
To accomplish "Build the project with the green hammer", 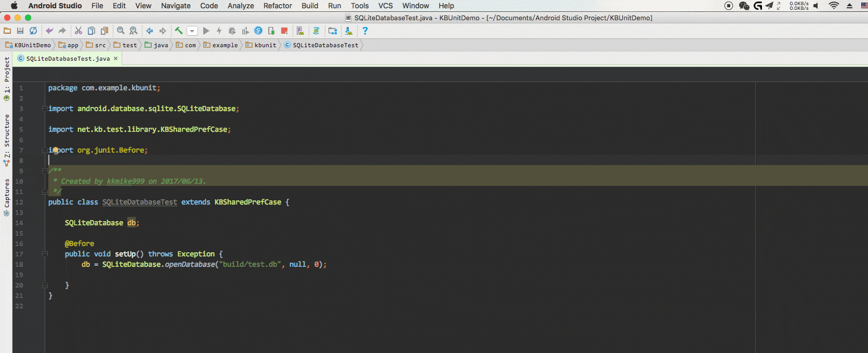I will pyautogui.click(x=179, y=31).
